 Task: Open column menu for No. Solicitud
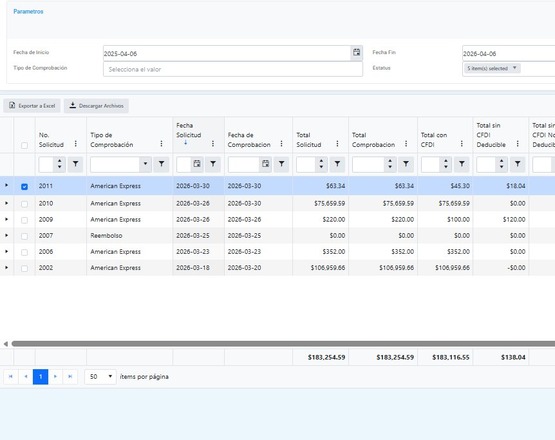click(x=75, y=143)
